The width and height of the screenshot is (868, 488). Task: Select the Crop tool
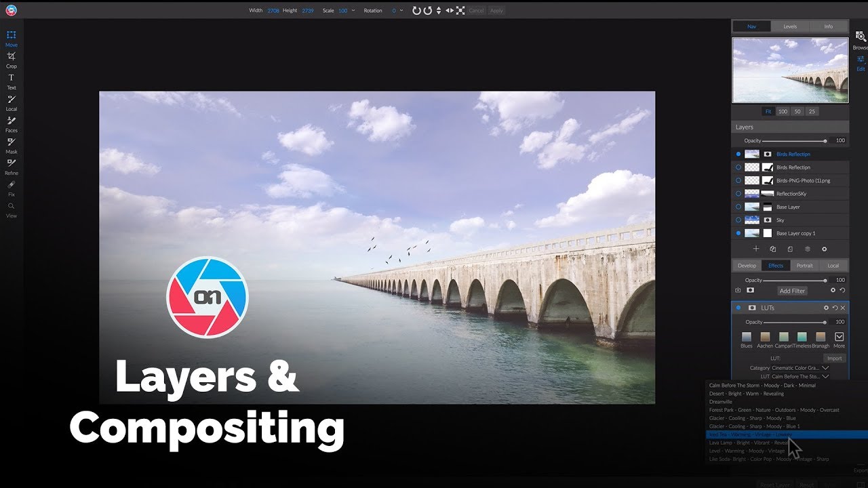[x=12, y=60]
